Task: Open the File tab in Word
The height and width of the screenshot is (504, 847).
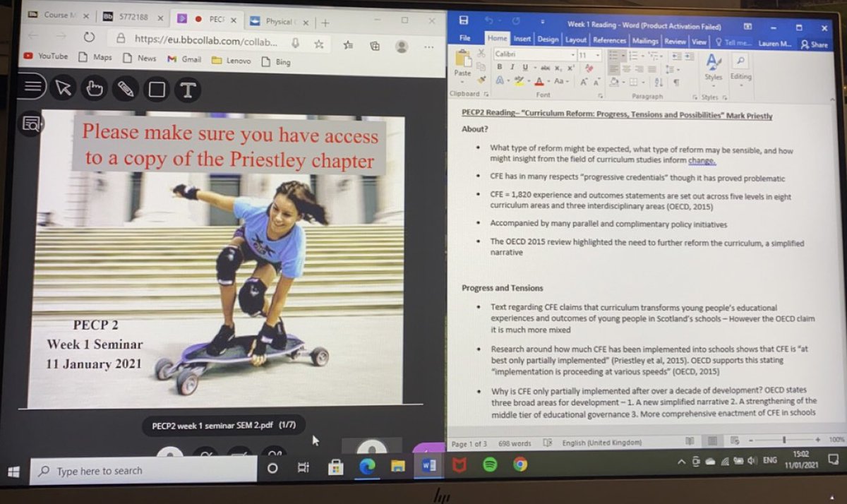Action: tap(464, 39)
